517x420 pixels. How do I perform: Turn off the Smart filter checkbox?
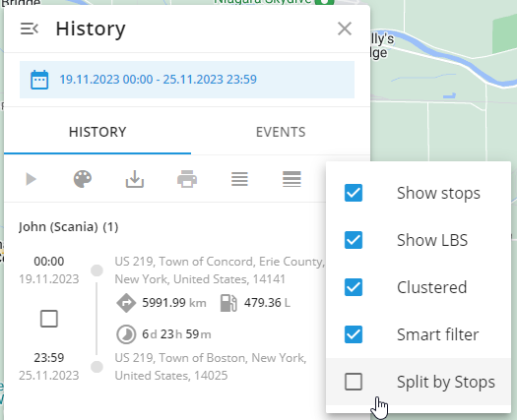pos(354,334)
